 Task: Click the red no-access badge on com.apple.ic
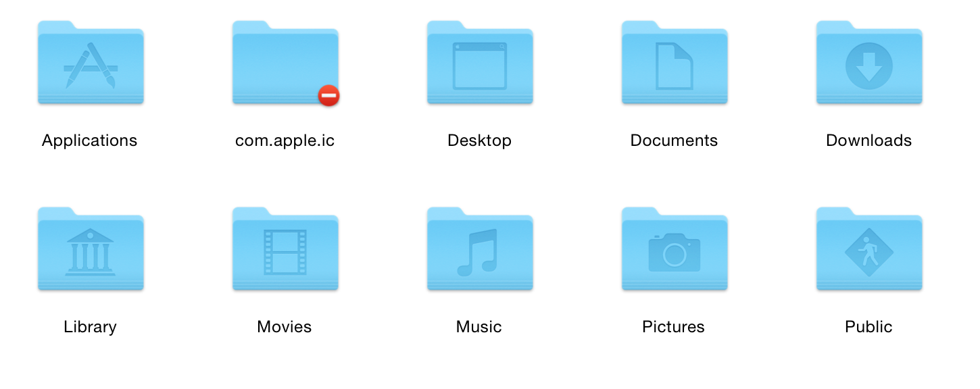coord(328,96)
